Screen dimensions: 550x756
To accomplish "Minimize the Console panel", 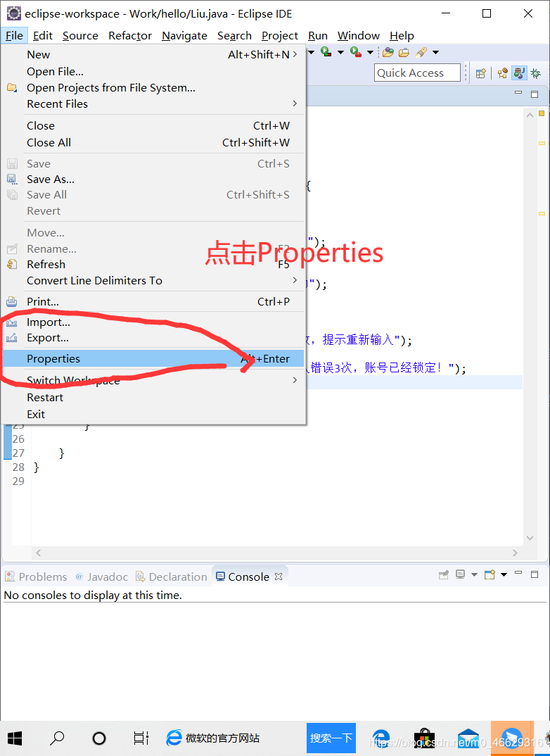I will click(x=518, y=573).
